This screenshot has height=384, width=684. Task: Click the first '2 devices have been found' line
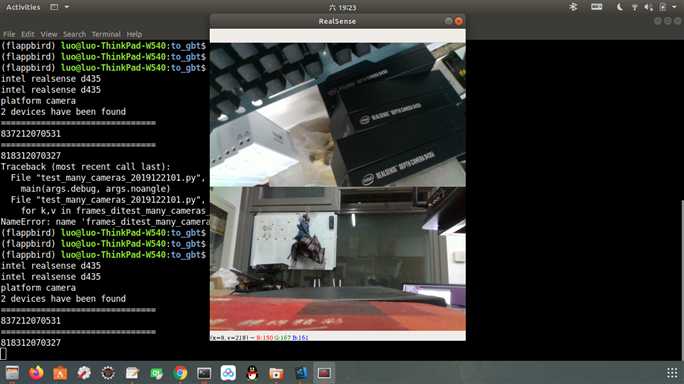(x=63, y=112)
